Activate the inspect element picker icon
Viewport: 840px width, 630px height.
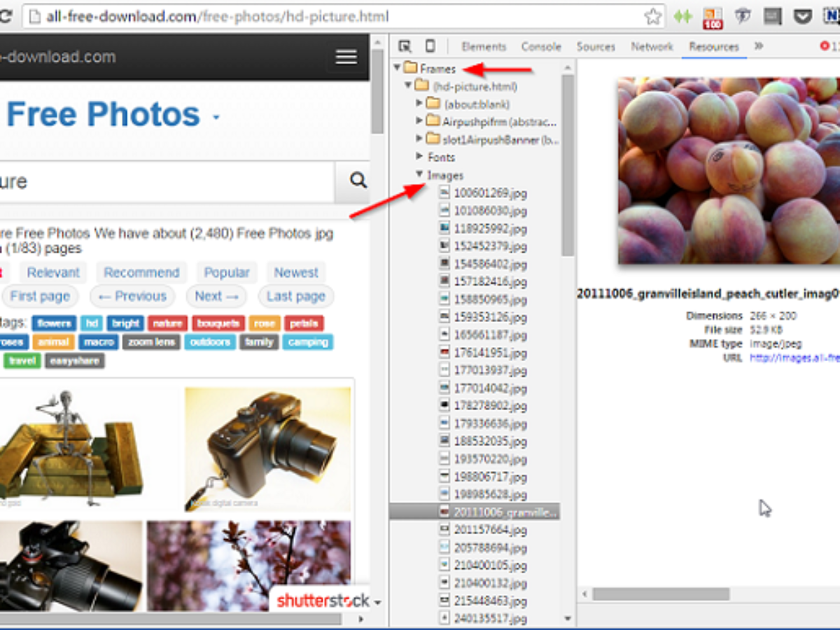coord(405,46)
